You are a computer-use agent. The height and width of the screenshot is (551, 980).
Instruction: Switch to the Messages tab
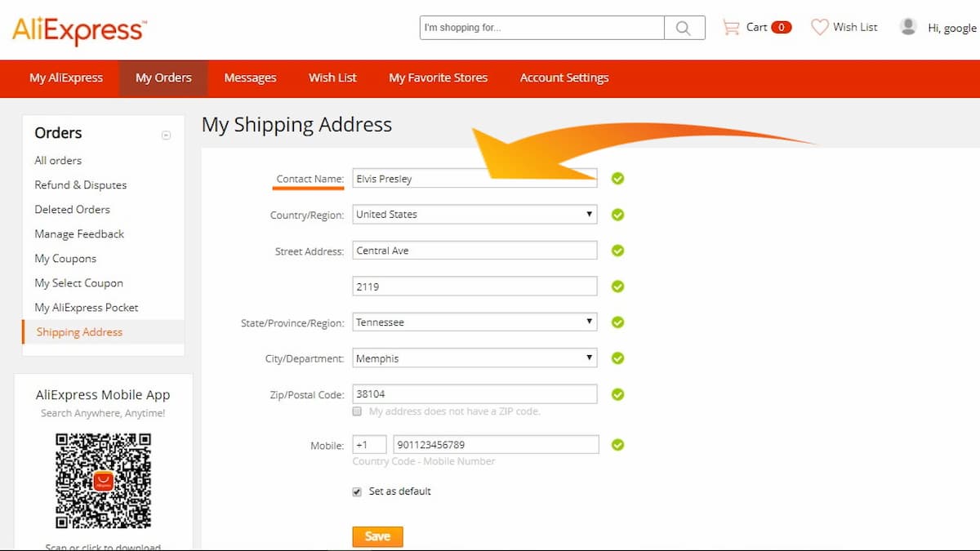(x=250, y=78)
